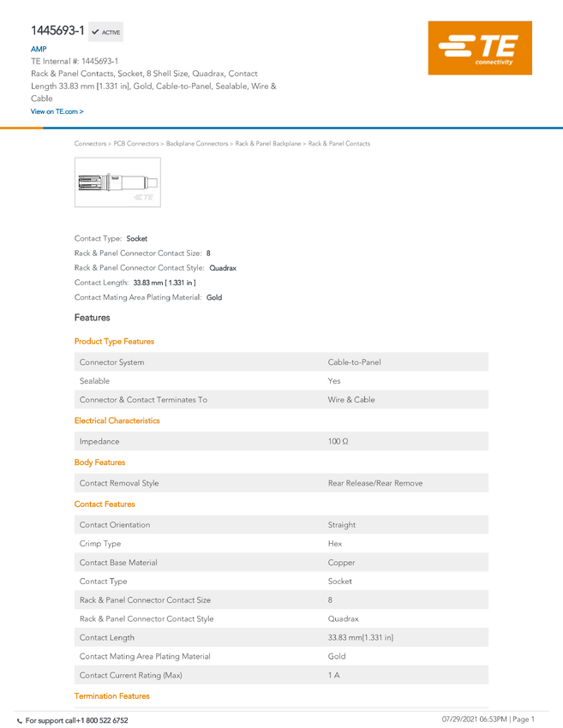Click the 'Yes' value for Sealable
This screenshot has width=563, height=728.
tap(334, 381)
